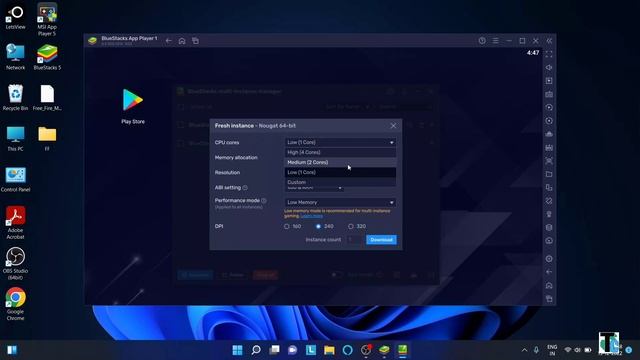This screenshot has width=640, height=360.
Task: Click the Download button
Action: click(x=381, y=240)
